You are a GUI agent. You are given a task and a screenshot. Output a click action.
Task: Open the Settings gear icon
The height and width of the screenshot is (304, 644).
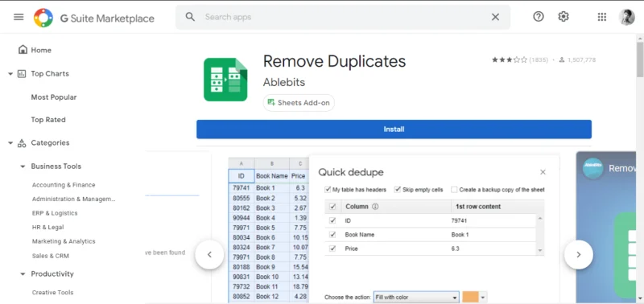(x=563, y=16)
